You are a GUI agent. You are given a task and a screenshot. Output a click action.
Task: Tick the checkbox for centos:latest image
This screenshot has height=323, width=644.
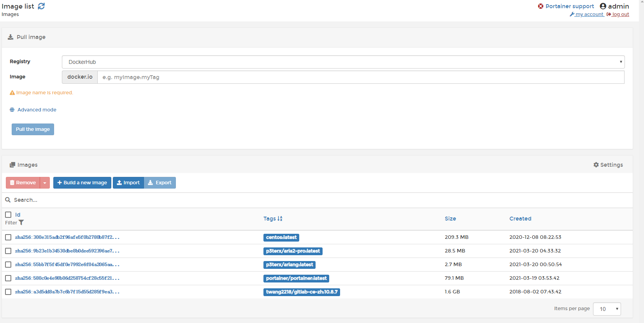click(x=8, y=237)
